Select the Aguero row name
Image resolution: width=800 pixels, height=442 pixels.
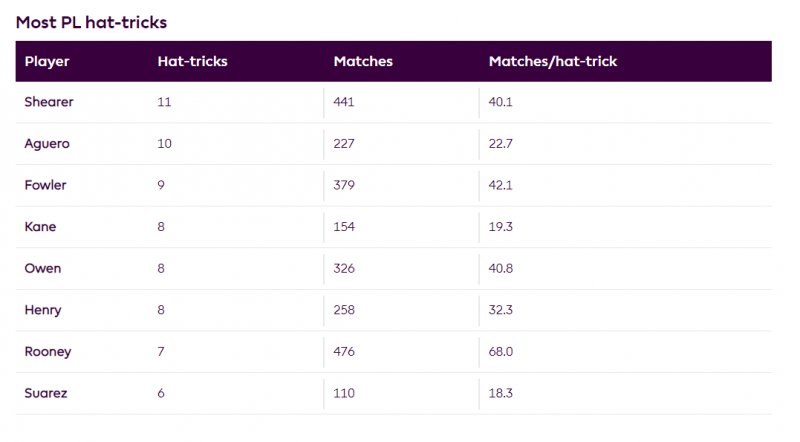pyautogui.click(x=47, y=144)
